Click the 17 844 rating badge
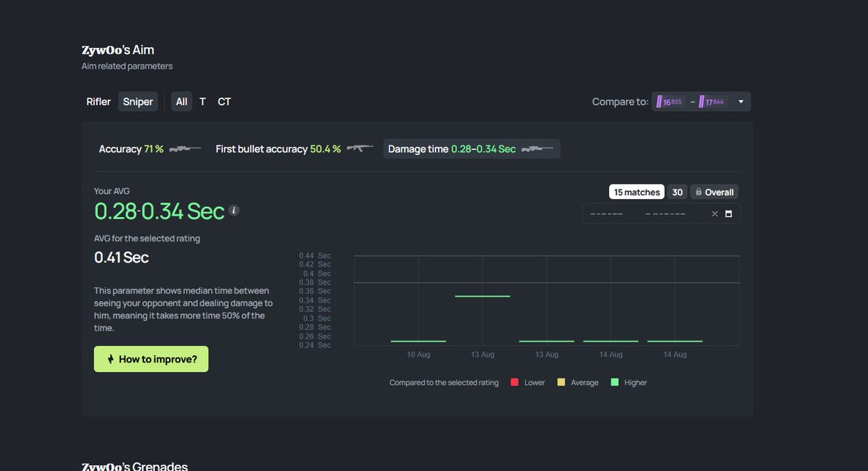Viewport: 868px width, 471px height. click(x=712, y=102)
